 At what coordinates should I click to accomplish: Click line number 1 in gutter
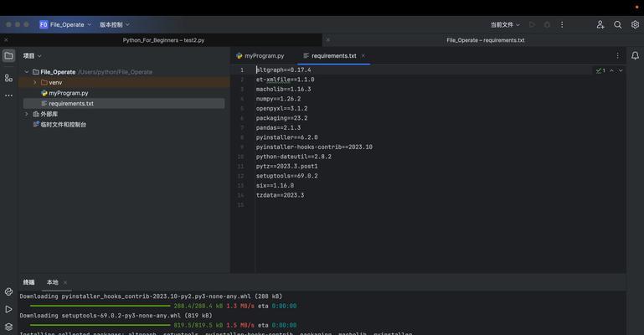point(242,70)
